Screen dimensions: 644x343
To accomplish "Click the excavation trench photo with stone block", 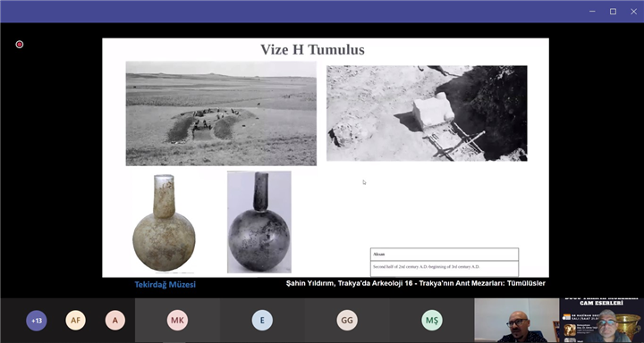I will (427, 113).
